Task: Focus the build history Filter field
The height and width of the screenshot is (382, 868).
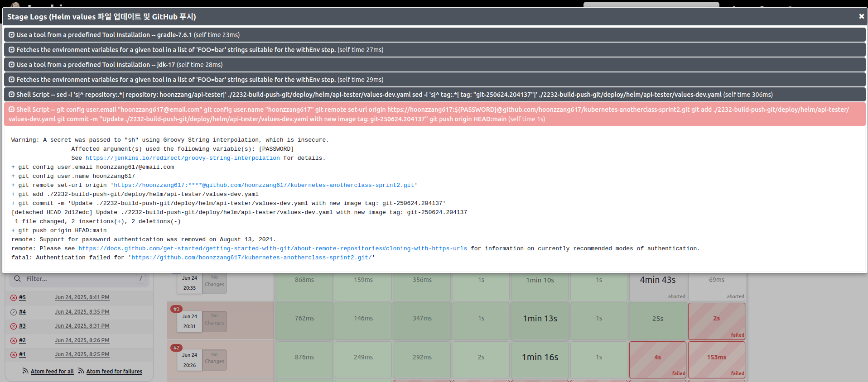Action: [x=80, y=279]
